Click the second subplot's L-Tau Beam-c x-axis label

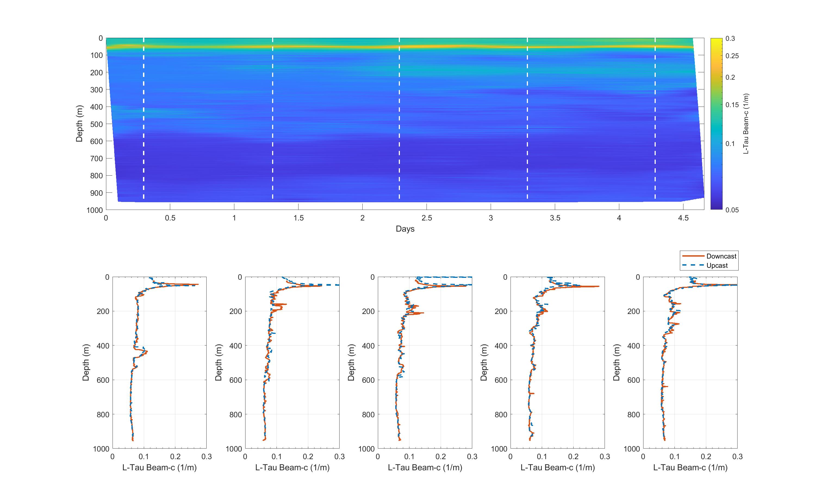tap(292, 467)
